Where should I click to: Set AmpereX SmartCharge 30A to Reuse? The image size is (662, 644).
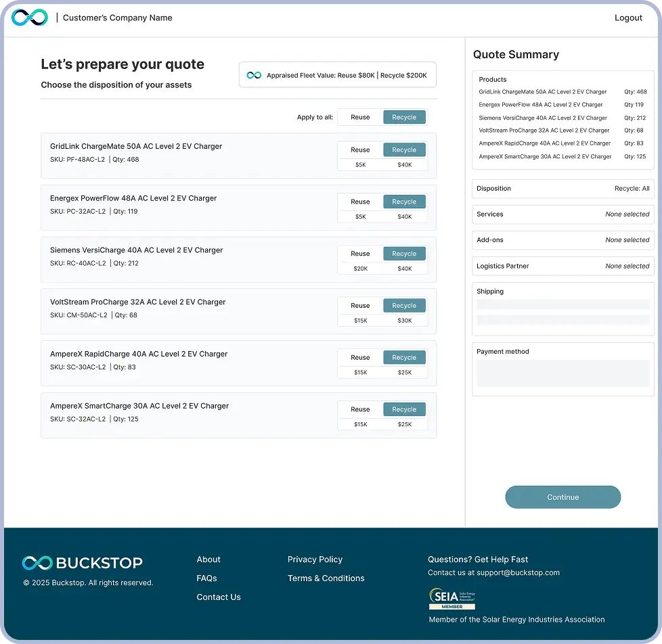(360, 409)
